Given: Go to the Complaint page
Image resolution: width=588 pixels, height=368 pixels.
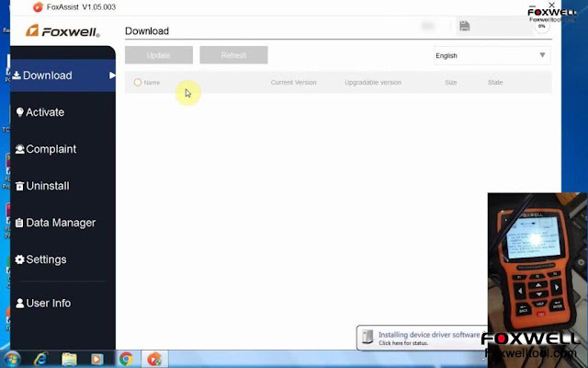Looking at the screenshot, I should 46,149.
